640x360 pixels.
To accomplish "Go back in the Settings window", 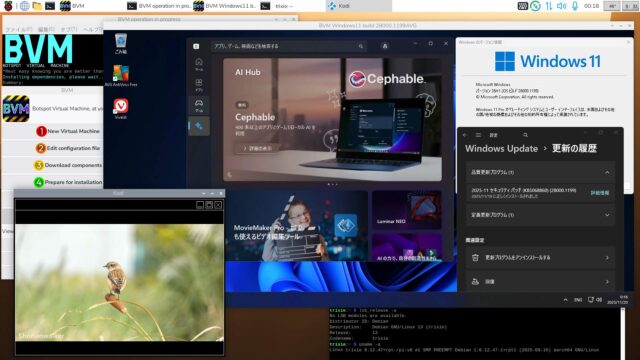I will click(x=465, y=135).
